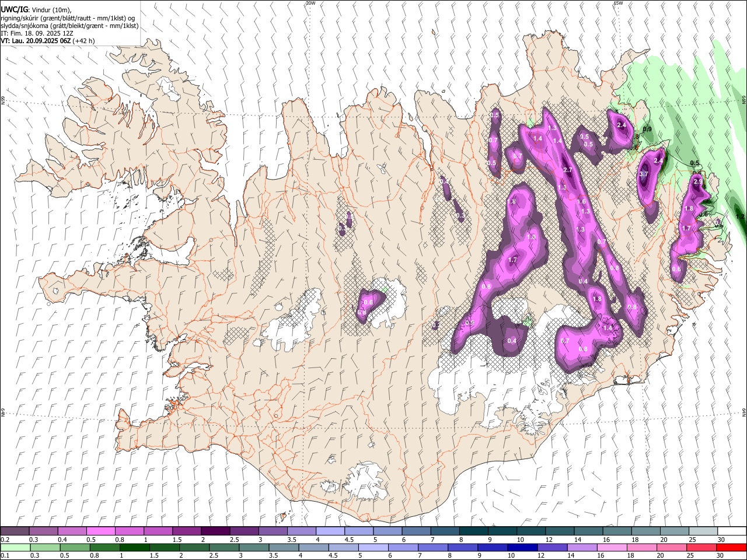The height and width of the screenshot is (560, 747).
Task: Pick the 0.5–0.8 green rain legend swatch
Action: coord(75,547)
